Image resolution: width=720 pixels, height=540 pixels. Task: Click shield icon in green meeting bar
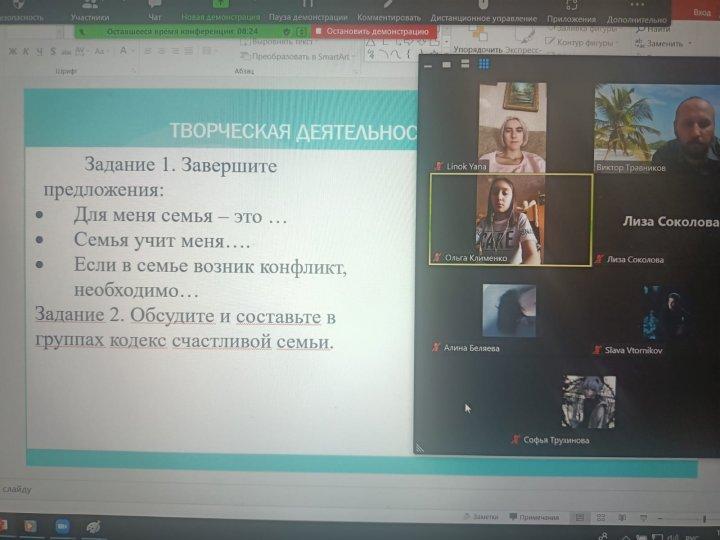(x=287, y=32)
